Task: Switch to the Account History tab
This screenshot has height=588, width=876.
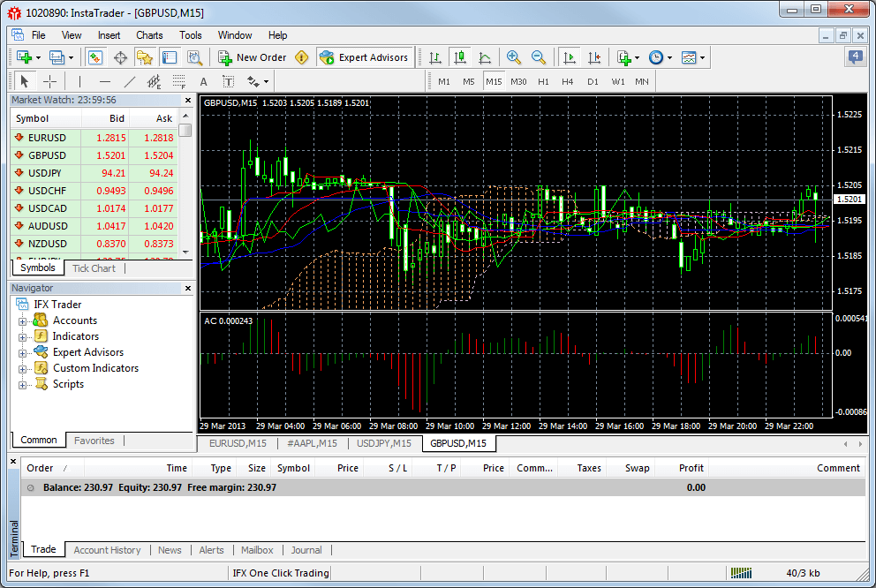Action: (107, 550)
